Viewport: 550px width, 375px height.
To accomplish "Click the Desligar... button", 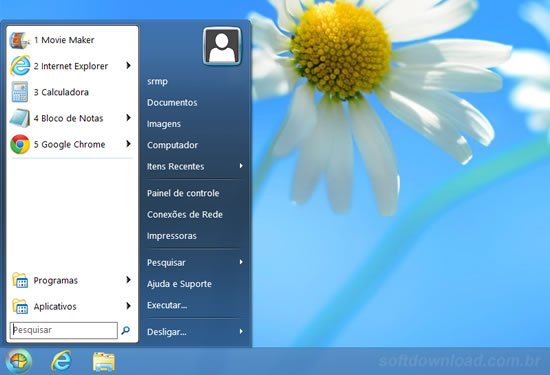I will click(167, 332).
